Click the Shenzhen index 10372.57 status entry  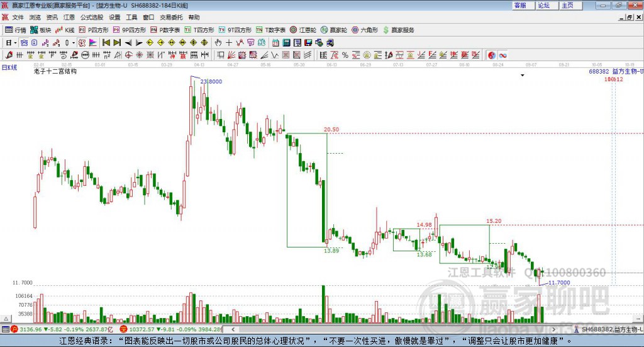pos(170,329)
